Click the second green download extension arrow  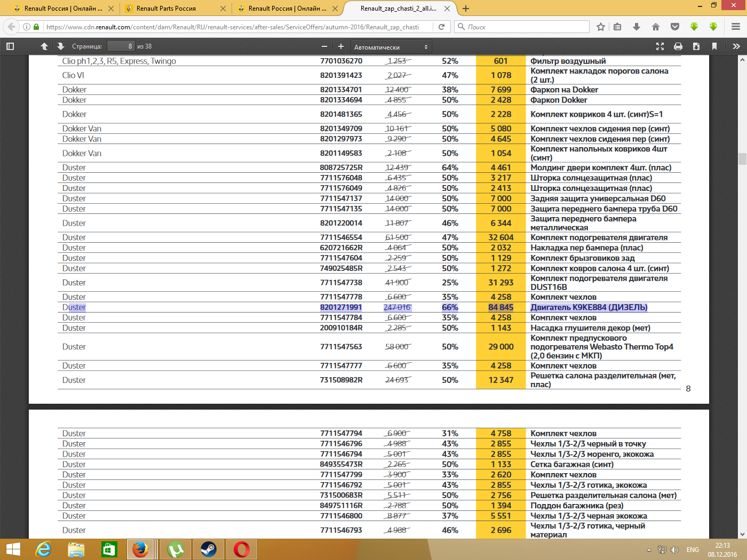pos(713,27)
